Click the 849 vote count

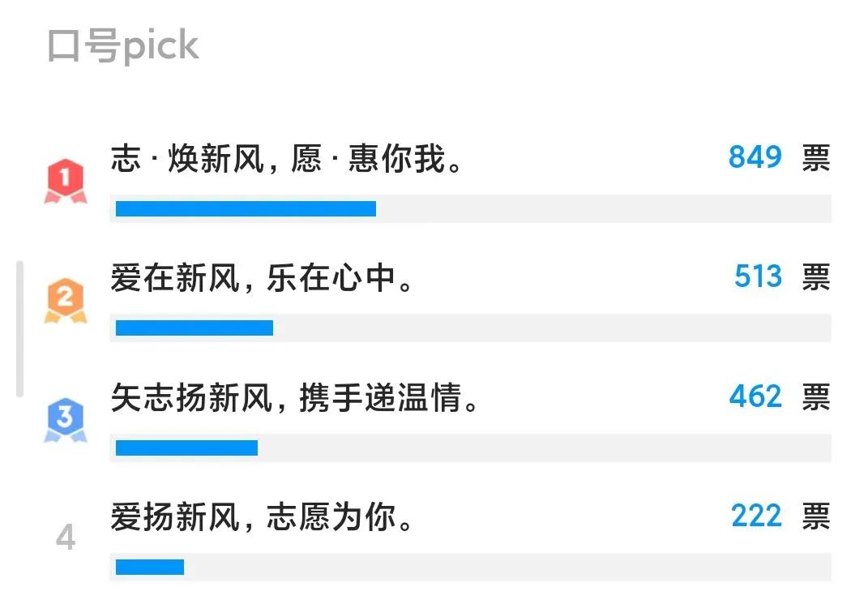tap(755, 157)
